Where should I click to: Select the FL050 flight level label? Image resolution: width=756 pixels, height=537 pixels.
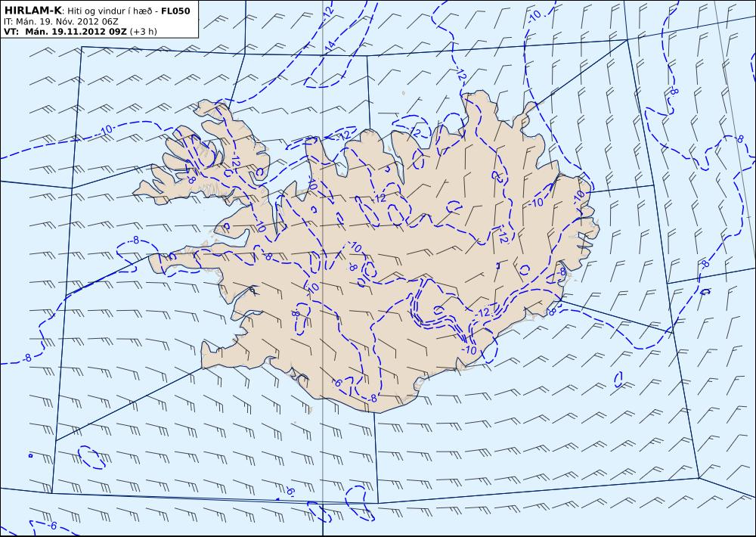click(x=175, y=11)
